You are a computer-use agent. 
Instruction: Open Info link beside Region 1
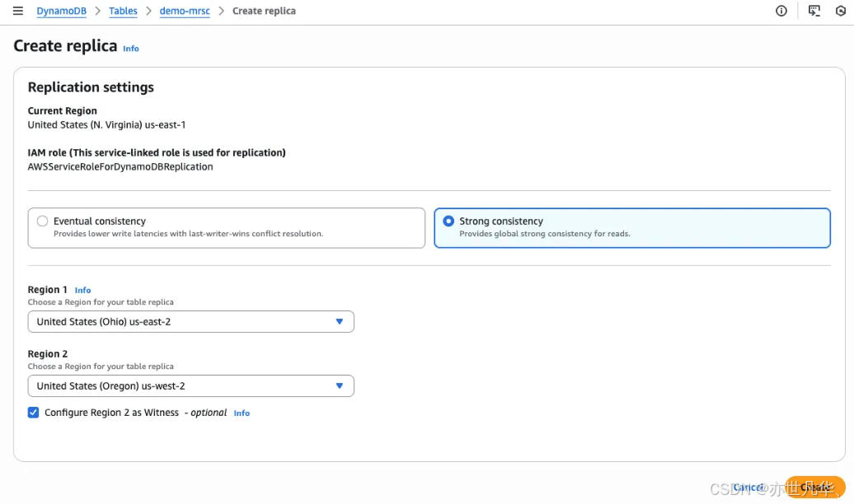(82, 290)
